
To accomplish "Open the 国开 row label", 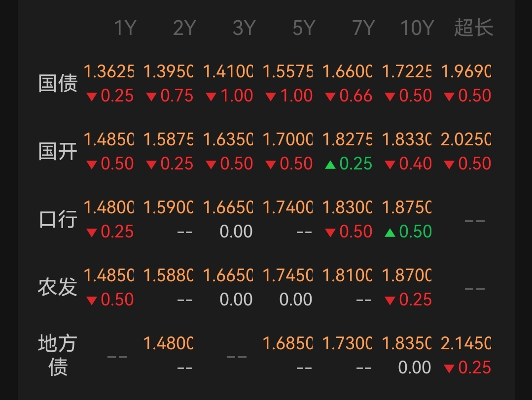I will coord(58,151).
